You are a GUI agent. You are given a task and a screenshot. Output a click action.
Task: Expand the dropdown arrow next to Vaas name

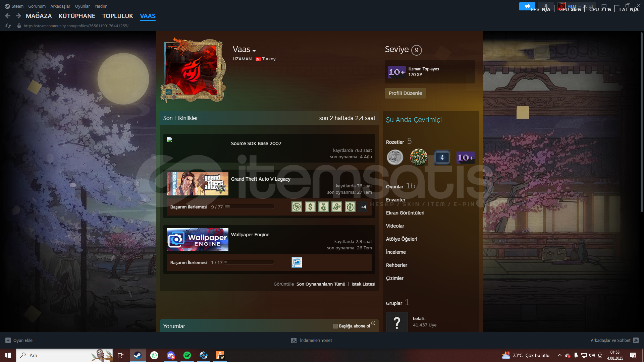(254, 51)
